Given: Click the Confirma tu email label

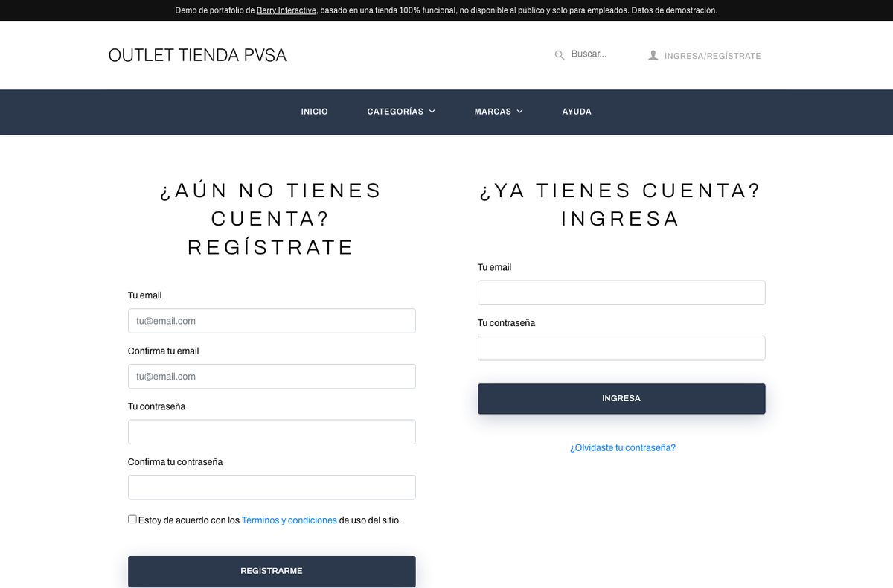Looking at the screenshot, I should (163, 351).
